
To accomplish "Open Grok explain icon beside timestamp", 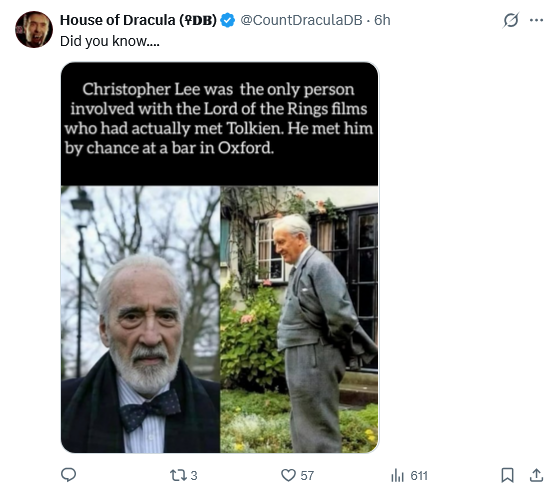I will pyautogui.click(x=511, y=20).
